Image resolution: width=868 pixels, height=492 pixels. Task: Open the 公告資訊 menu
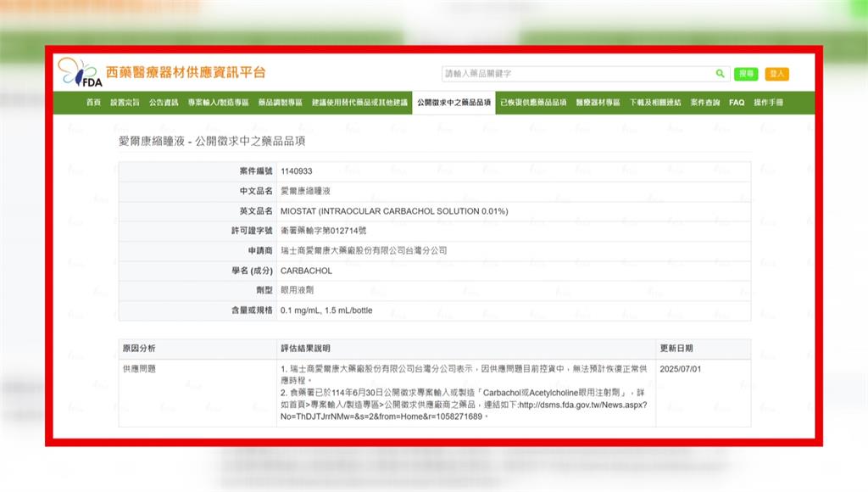(164, 103)
